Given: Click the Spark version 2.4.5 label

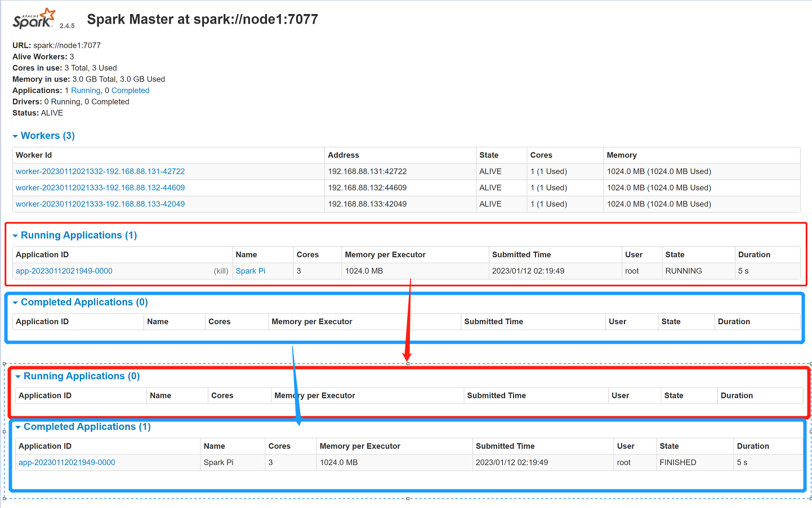Looking at the screenshot, I should [x=67, y=26].
